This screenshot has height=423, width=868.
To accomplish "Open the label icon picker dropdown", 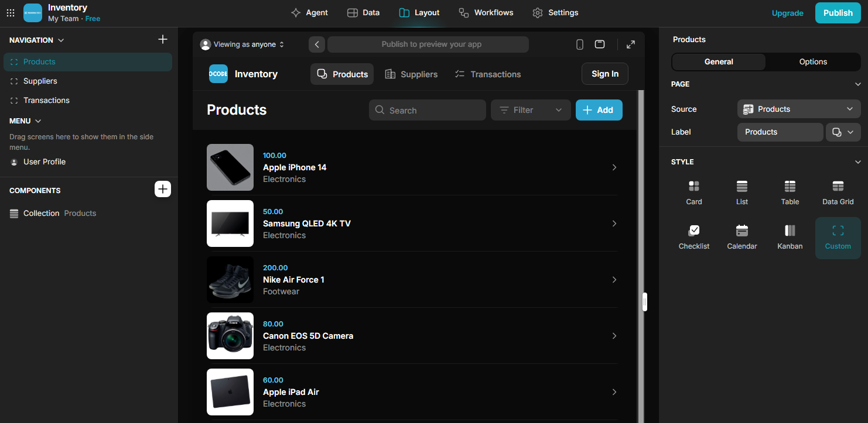I will point(843,132).
